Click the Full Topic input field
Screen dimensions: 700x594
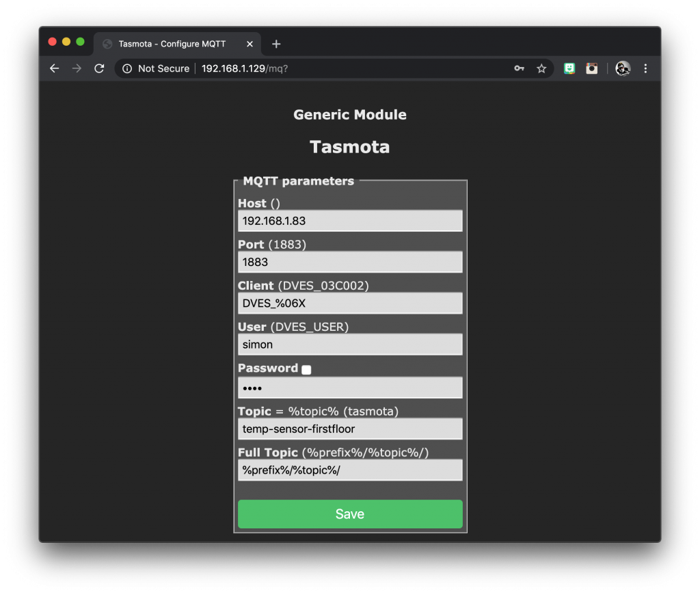pyautogui.click(x=350, y=470)
